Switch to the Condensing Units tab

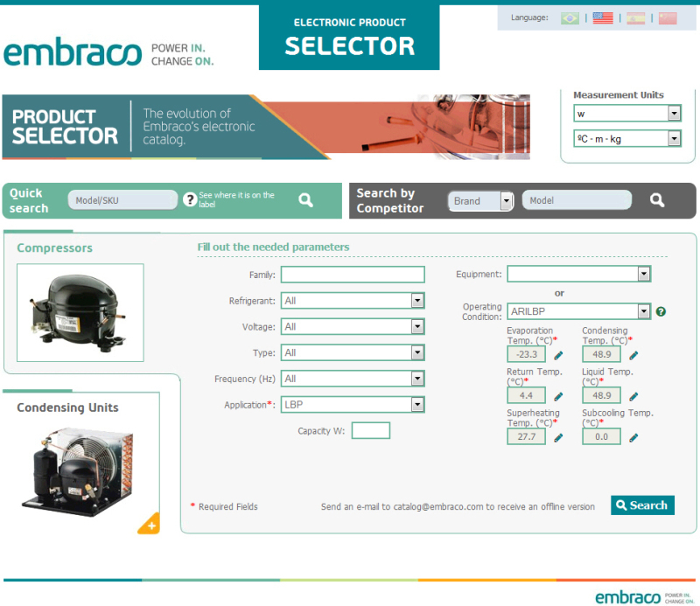click(68, 407)
